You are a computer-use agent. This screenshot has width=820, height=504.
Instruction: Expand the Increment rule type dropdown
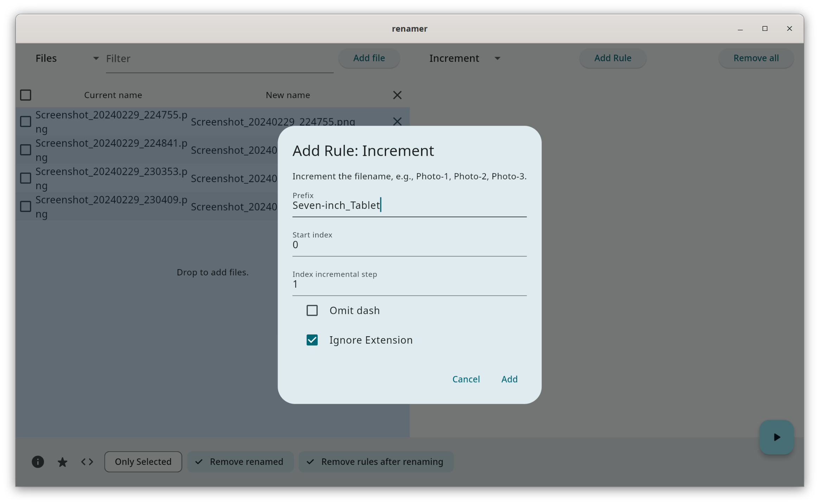497,58
